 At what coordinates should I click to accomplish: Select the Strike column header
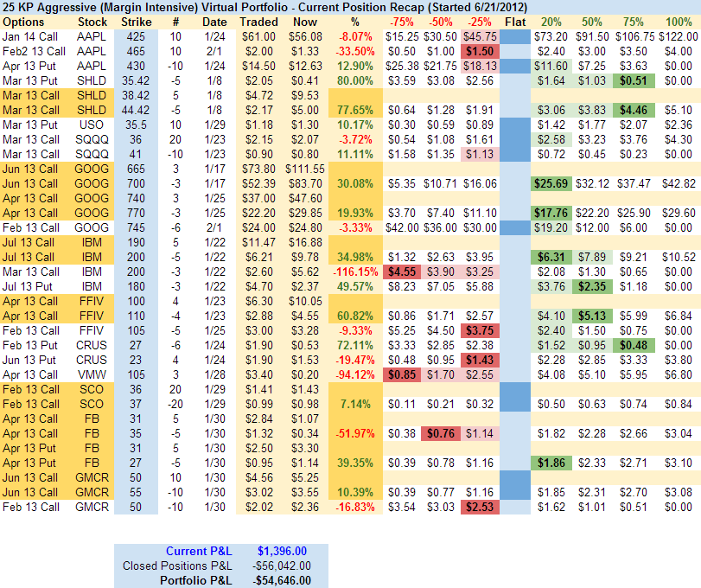pyautogui.click(x=137, y=21)
